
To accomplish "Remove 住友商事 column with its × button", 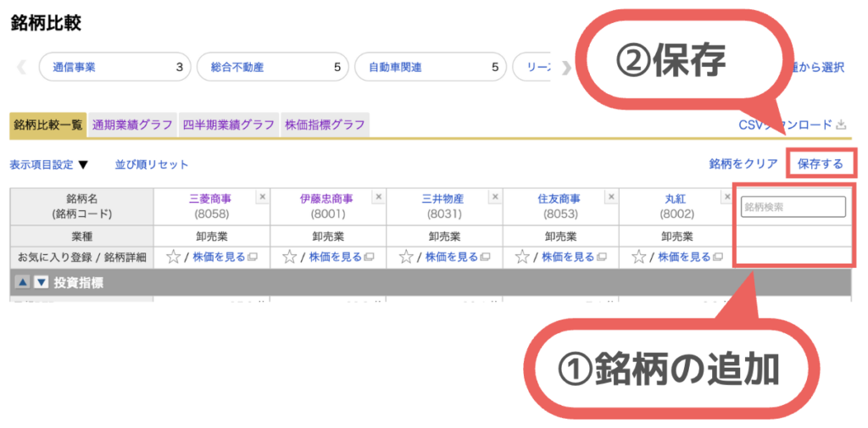I will click(612, 196).
